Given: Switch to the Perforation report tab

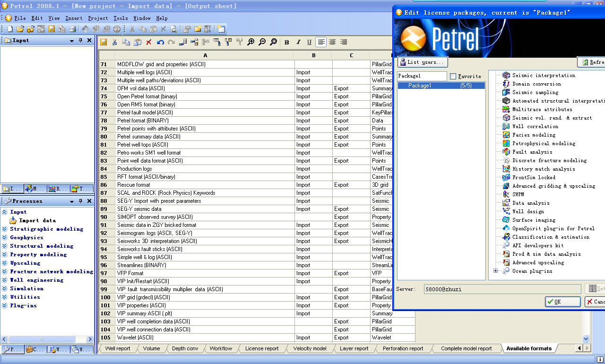Looking at the screenshot, I should click(x=403, y=348).
